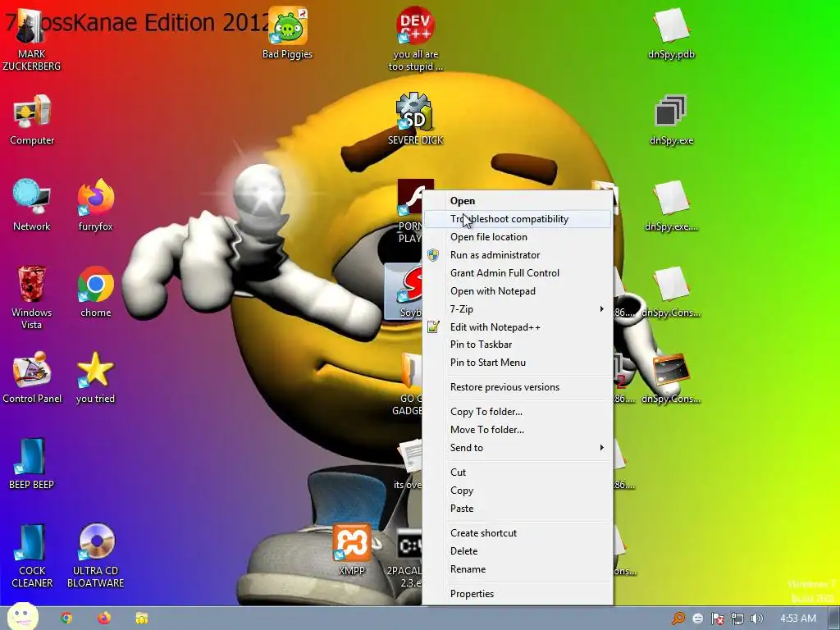Select Run as administrator

pyautogui.click(x=518, y=255)
